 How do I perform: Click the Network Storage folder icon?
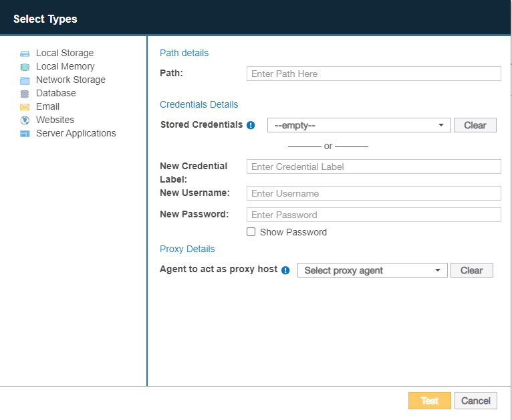(x=25, y=80)
